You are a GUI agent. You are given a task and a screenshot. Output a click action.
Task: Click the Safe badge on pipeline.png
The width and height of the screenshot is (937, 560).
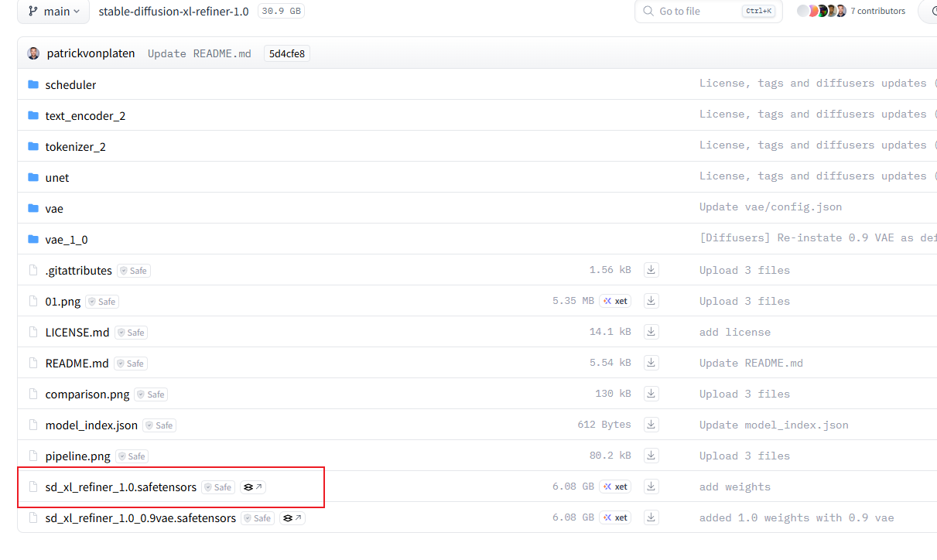tap(132, 456)
